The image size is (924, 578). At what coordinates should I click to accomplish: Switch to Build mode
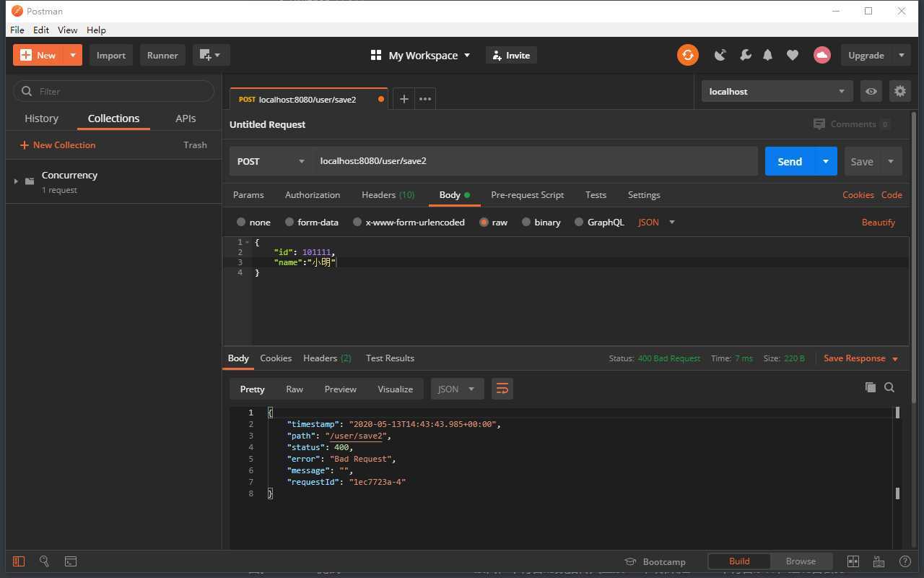(739, 561)
